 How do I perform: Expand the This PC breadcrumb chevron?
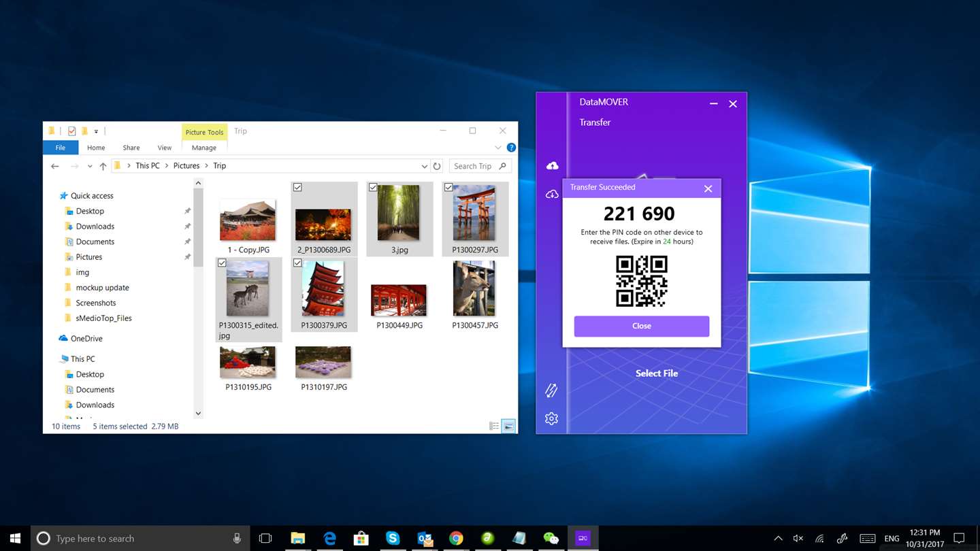167,166
